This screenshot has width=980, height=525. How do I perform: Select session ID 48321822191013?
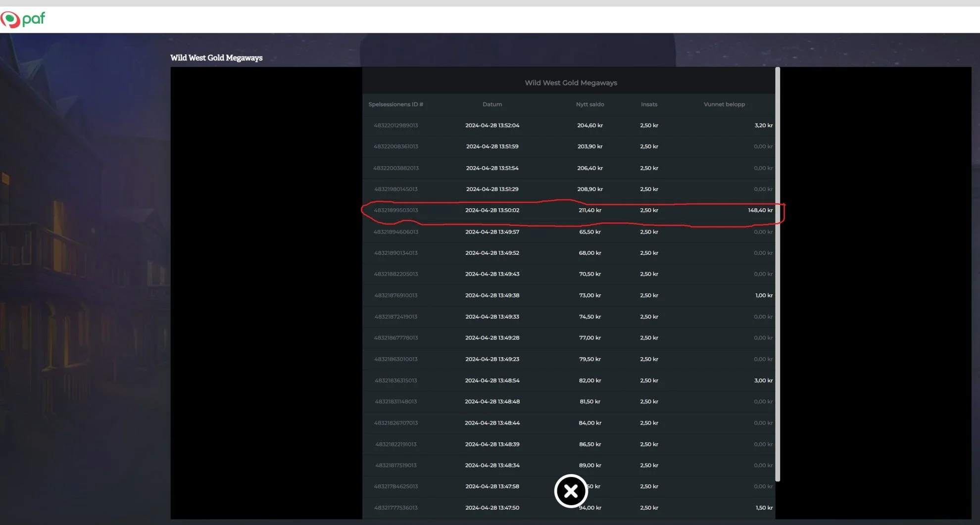[396, 444]
